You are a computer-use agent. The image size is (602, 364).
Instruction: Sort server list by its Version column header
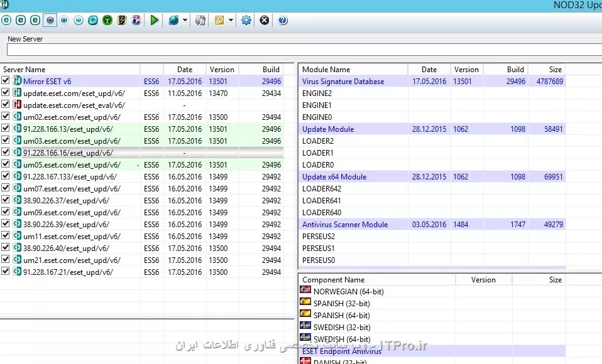point(222,70)
